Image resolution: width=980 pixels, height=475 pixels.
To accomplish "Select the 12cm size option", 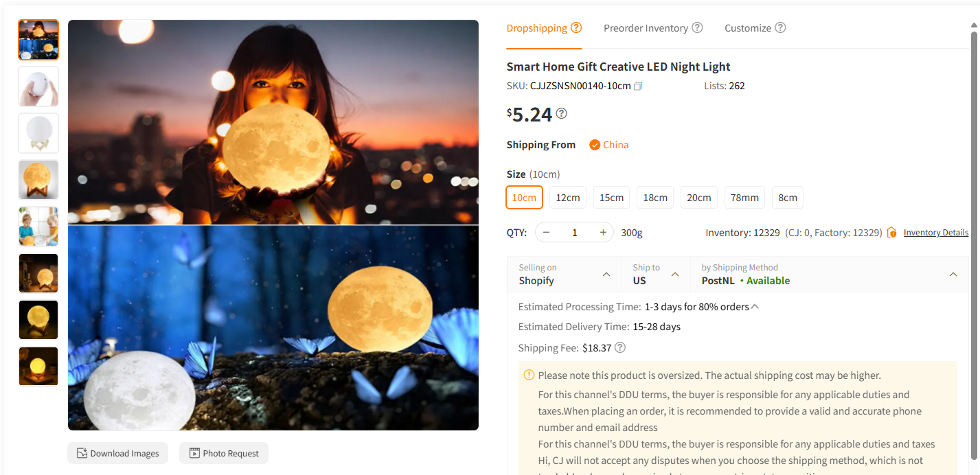I will tap(568, 198).
